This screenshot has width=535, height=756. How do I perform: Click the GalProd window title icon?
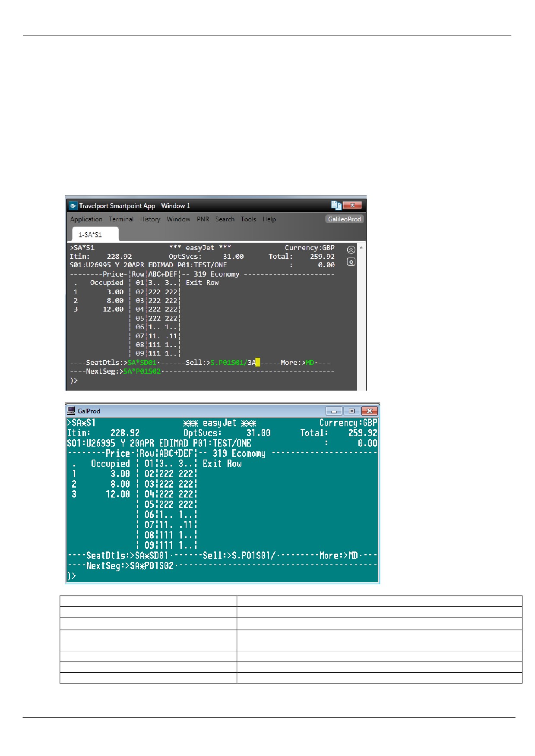(71, 411)
